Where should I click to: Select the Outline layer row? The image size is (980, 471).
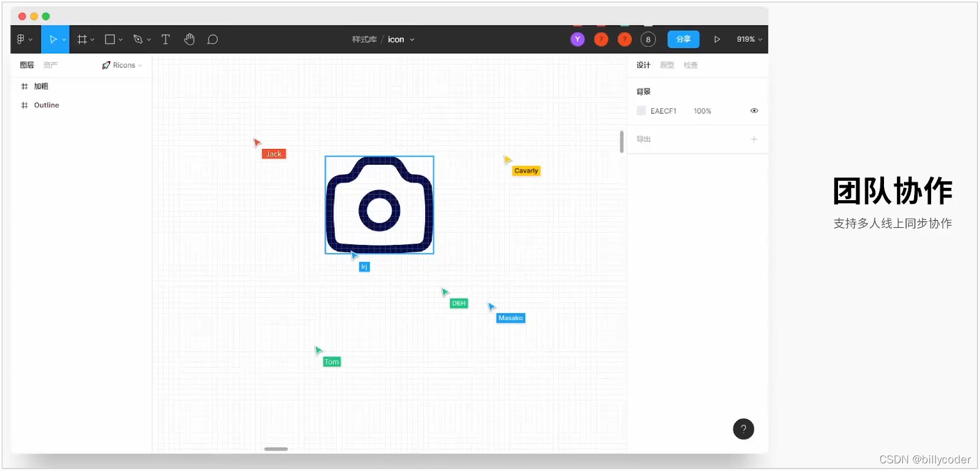(x=81, y=105)
